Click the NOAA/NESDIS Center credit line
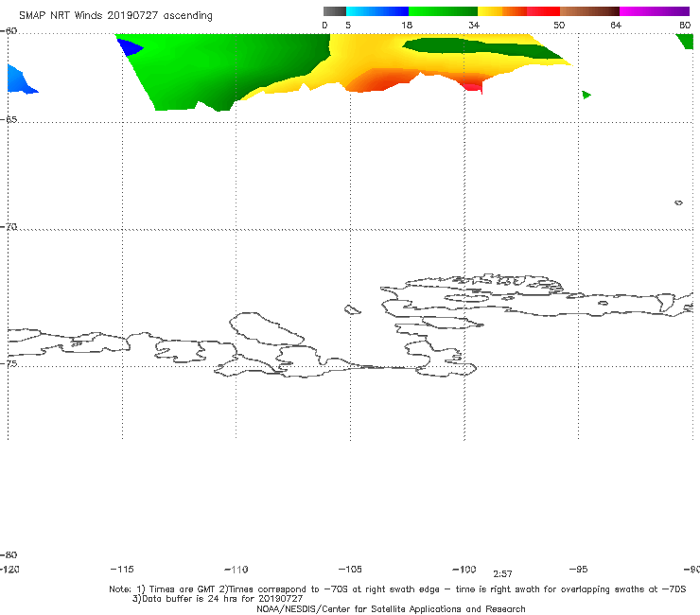Screen dimensions: 700x615 391,608
